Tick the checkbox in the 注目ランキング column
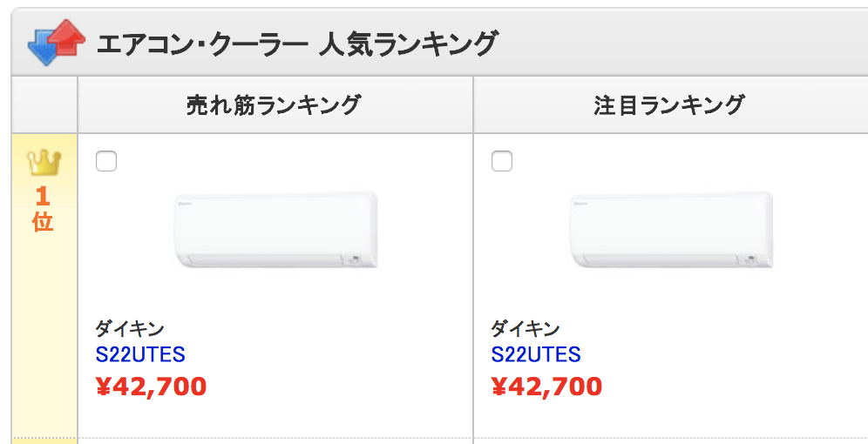 click(502, 161)
